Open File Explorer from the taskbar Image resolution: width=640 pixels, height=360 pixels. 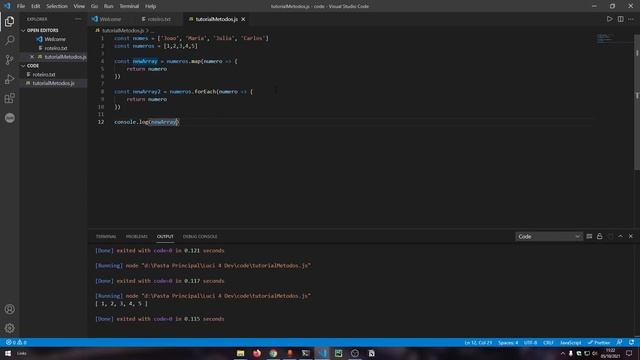(240, 353)
